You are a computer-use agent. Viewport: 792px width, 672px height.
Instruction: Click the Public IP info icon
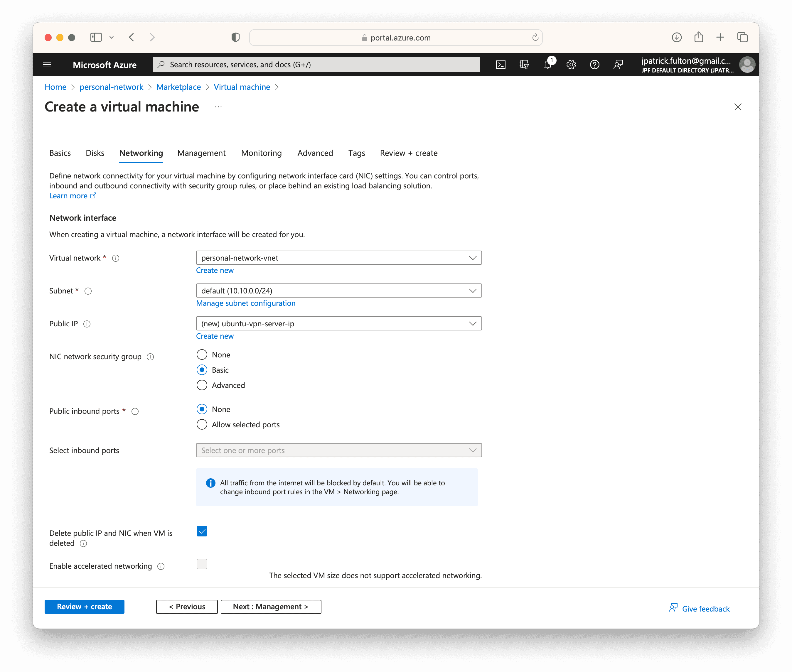click(x=87, y=324)
